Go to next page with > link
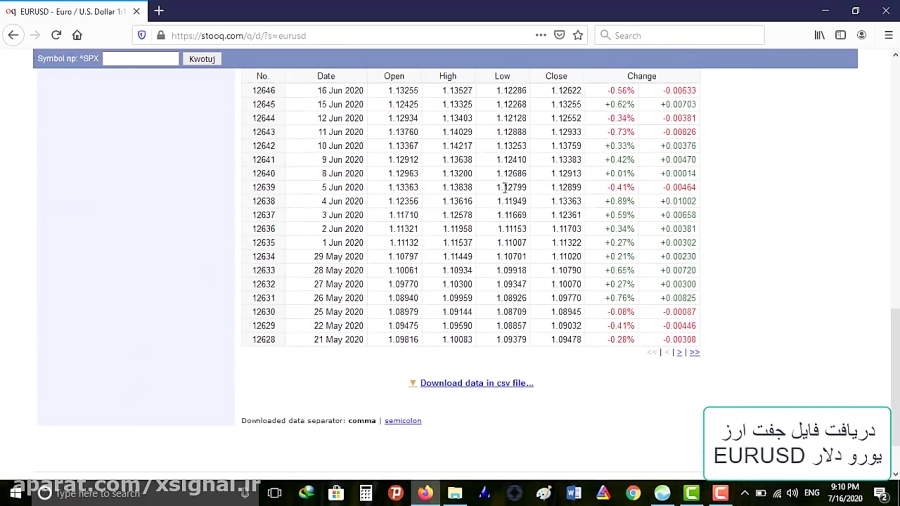This screenshot has height=506, width=900. pyautogui.click(x=679, y=352)
